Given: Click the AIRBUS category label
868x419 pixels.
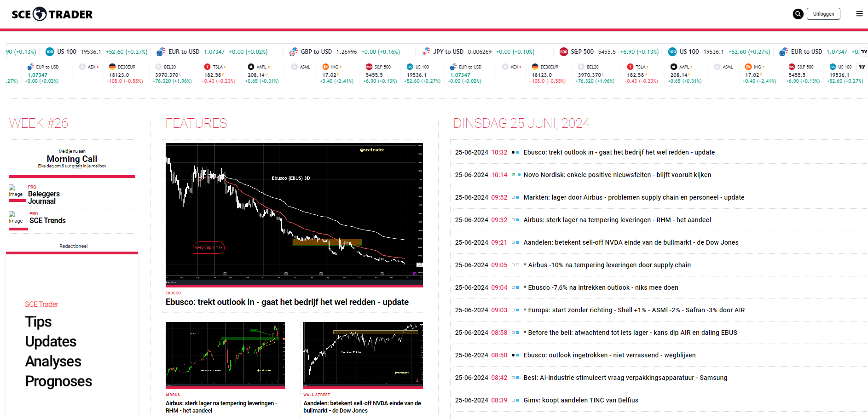Looking at the screenshot, I should click(x=173, y=395).
